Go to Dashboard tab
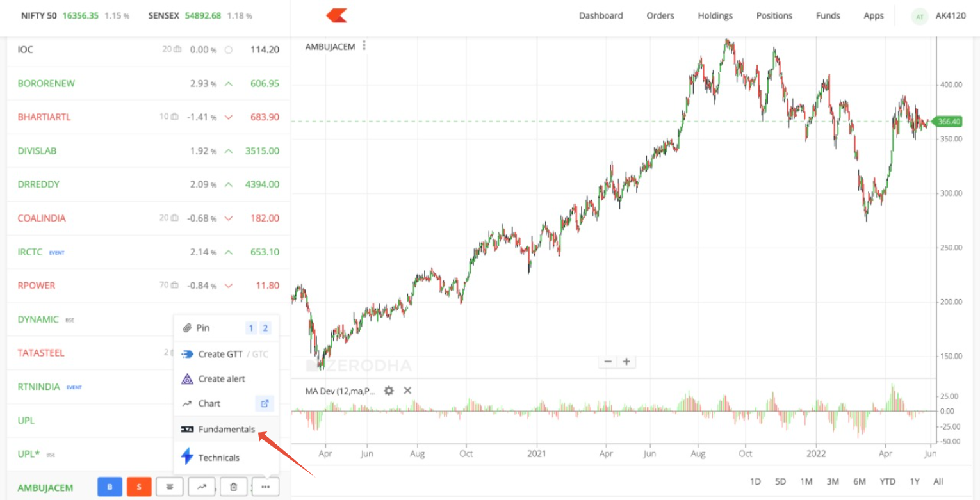 (x=601, y=16)
